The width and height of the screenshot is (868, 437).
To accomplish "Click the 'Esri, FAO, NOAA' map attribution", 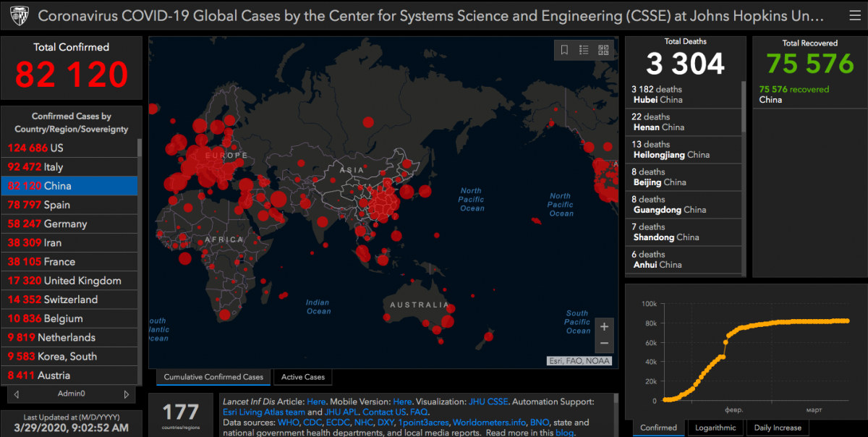I will tap(579, 361).
